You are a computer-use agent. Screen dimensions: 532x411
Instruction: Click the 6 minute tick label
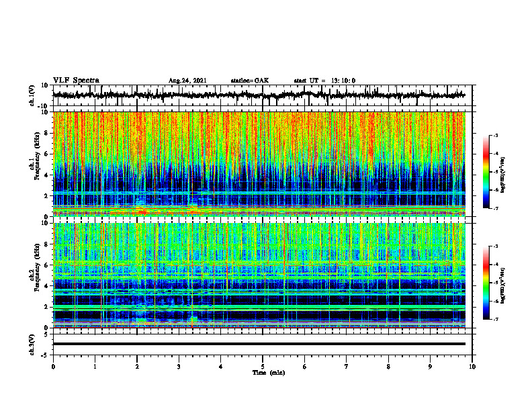305,367
